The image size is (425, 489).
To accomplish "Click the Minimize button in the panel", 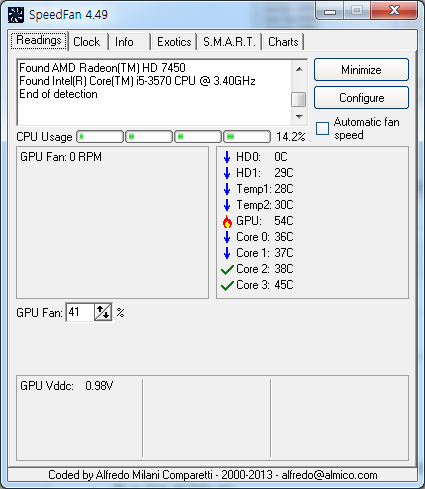I will 361,70.
